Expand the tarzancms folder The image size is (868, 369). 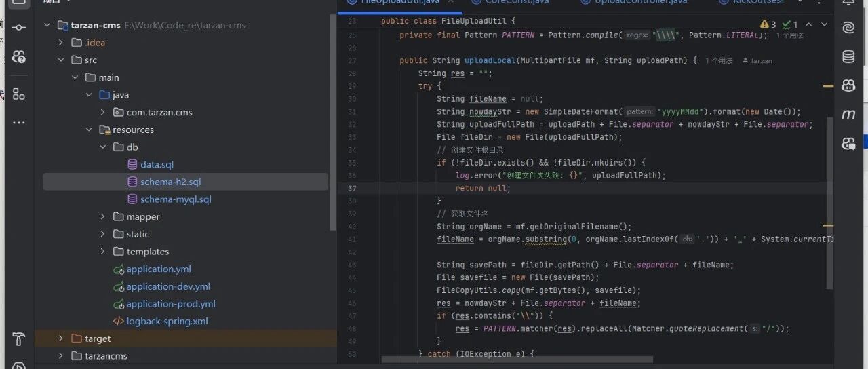pyautogui.click(x=61, y=356)
